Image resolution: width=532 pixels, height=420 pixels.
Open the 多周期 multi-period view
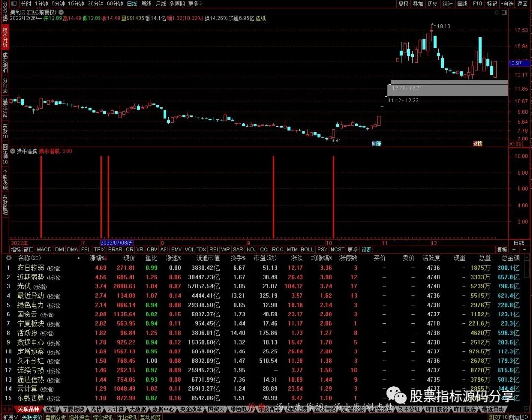click(177, 4)
